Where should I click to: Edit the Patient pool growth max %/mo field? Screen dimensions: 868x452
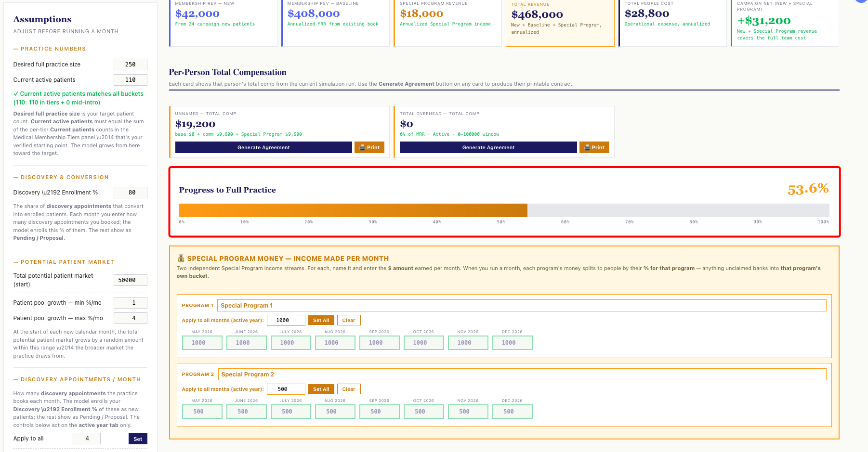pos(131,318)
